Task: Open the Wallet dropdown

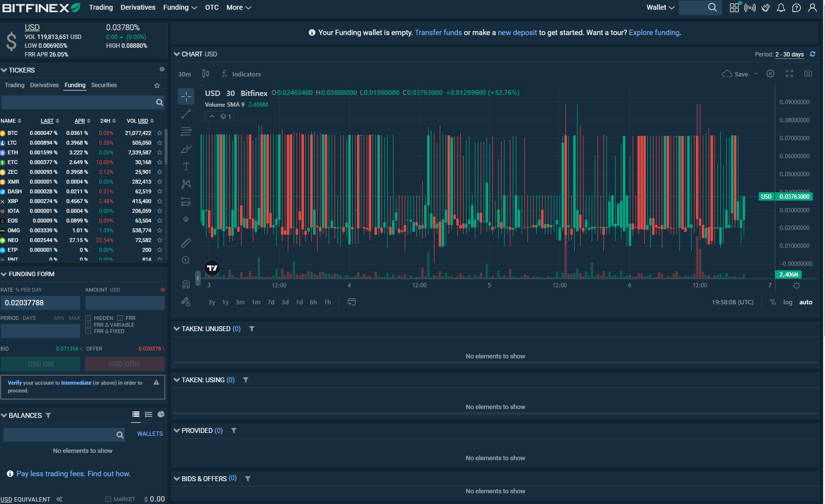Action: [660, 7]
